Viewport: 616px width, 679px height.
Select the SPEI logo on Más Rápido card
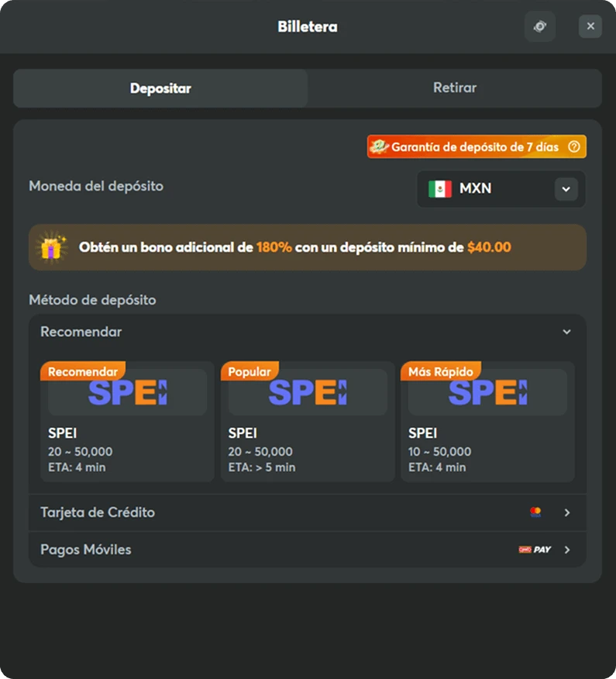tap(487, 390)
